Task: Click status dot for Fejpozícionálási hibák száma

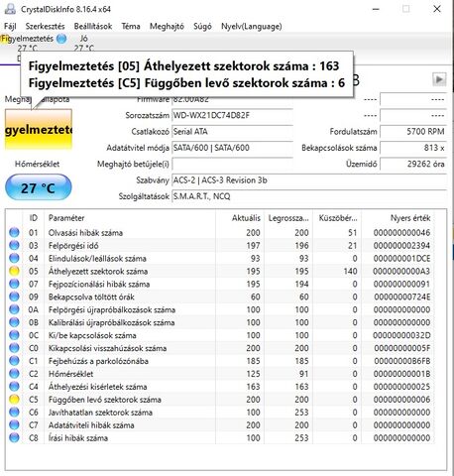Action: pyautogui.click(x=14, y=284)
